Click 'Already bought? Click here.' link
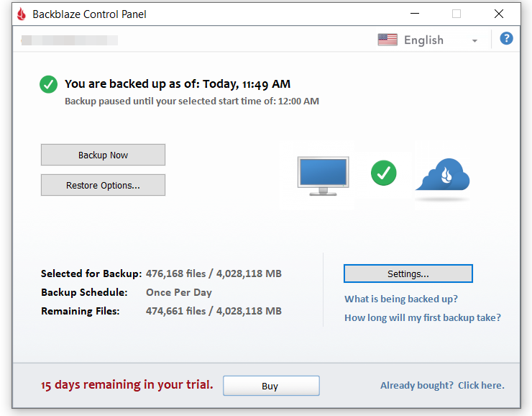This screenshot has width=532, height=416. (x=442, y=385)
